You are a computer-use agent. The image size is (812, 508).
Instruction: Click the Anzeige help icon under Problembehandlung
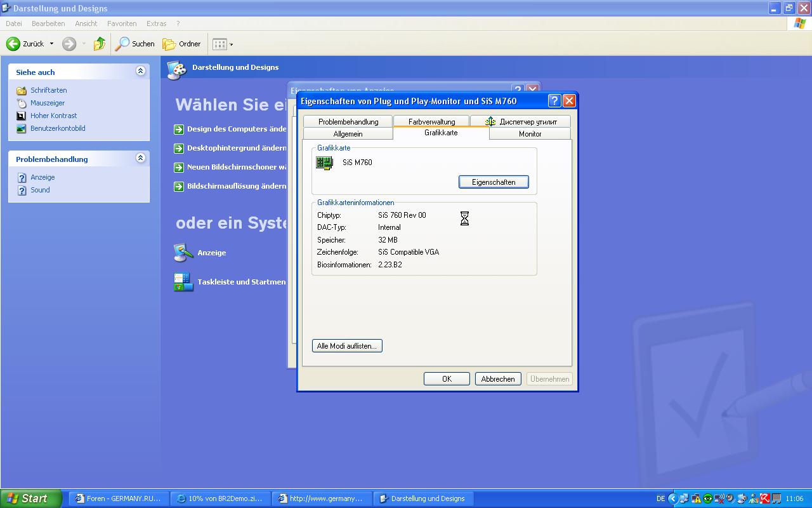pyautogui.click(x=22, y=178)
